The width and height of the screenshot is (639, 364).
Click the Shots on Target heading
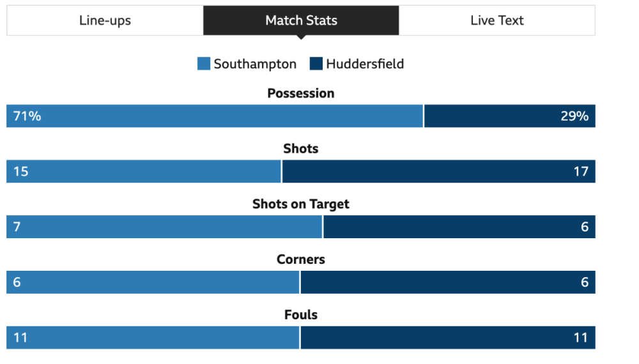301,204
